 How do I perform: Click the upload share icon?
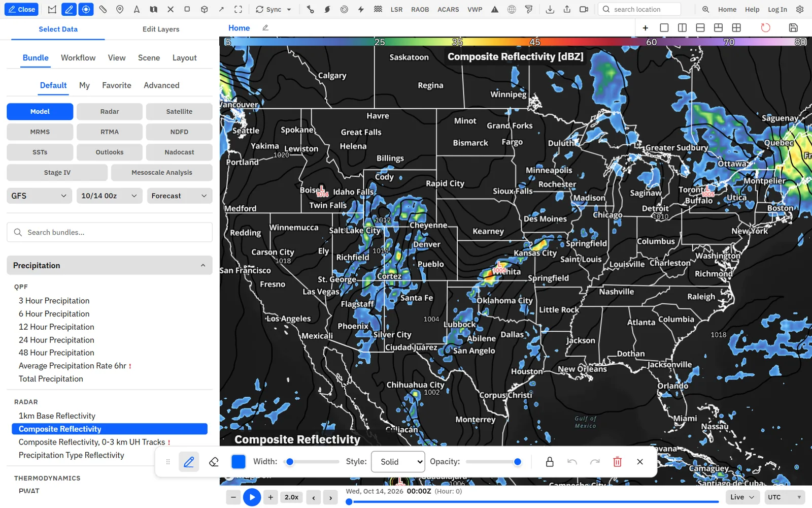click(567, 9)
